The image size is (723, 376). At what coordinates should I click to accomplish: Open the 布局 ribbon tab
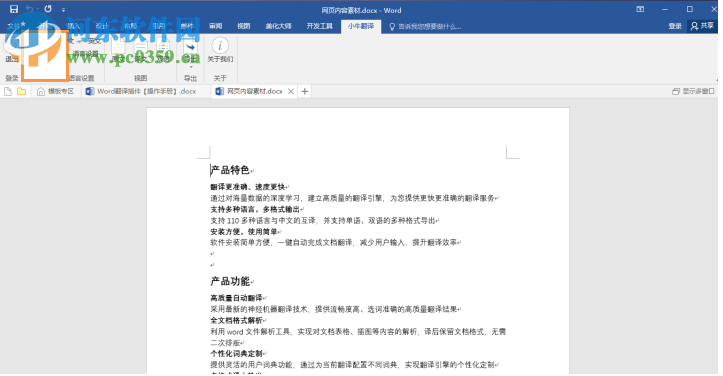(130, 26)
